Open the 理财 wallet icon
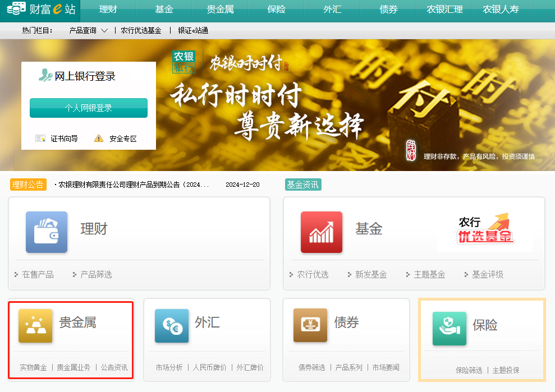 [47, 232]
